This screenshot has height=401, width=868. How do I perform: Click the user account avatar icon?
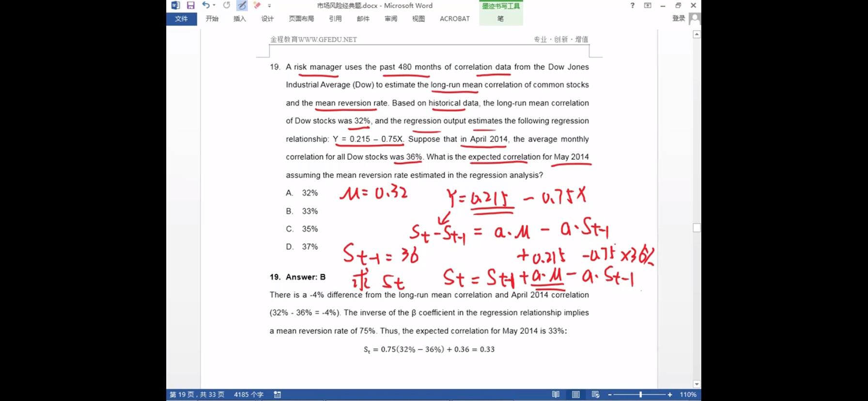695,18
